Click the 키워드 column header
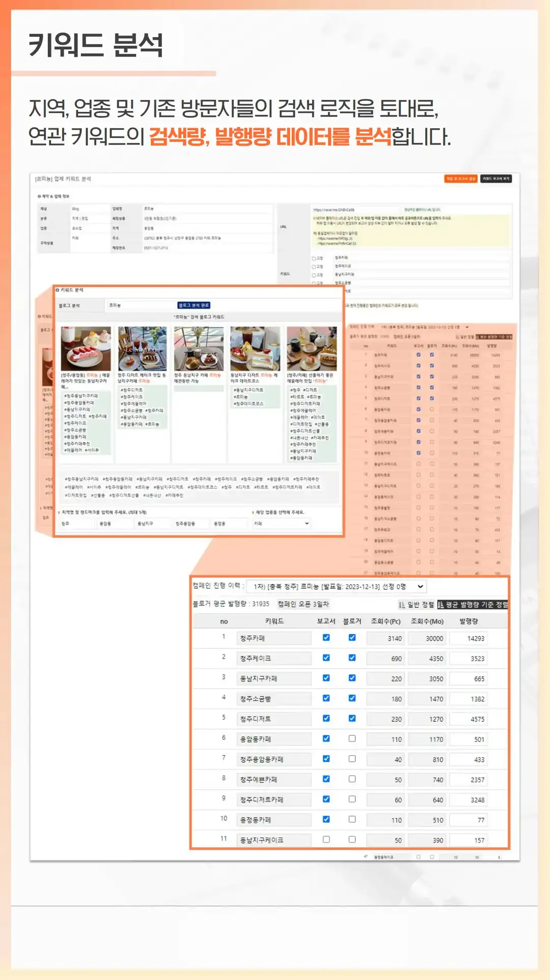Image resolution: width=550 pixels, height=980 pixels. click(x=274, y=621)
